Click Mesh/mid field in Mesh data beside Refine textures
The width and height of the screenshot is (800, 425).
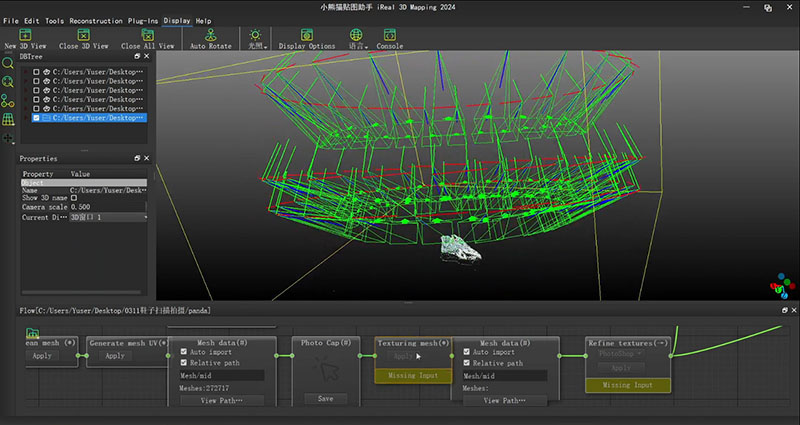point(505,376)
